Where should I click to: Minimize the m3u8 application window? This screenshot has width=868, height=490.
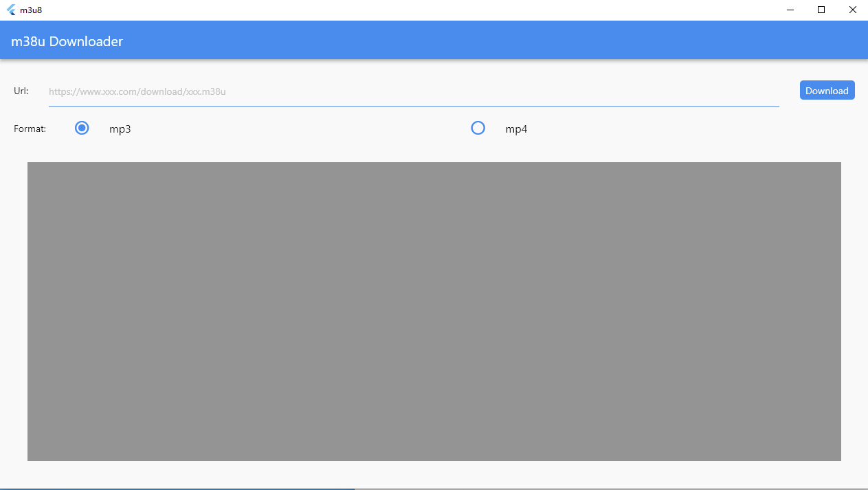tap(790, 10)
